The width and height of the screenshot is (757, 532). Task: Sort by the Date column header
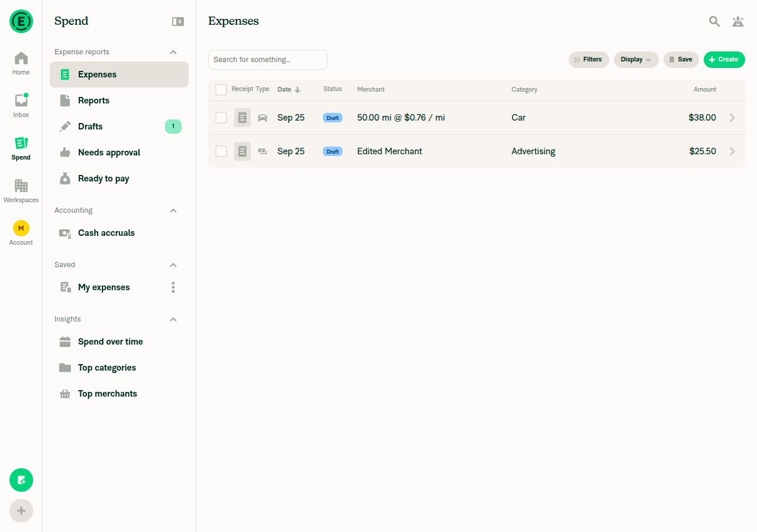pyautogui.click(x=289, y=90)
